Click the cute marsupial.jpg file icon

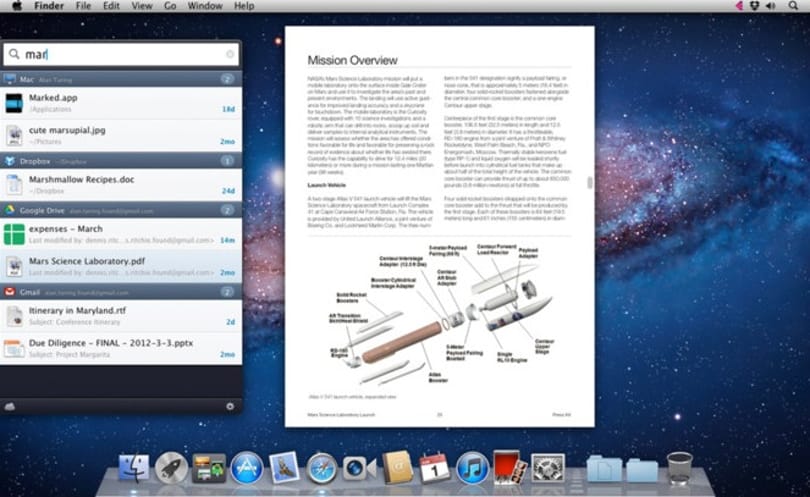click(14, 135)
